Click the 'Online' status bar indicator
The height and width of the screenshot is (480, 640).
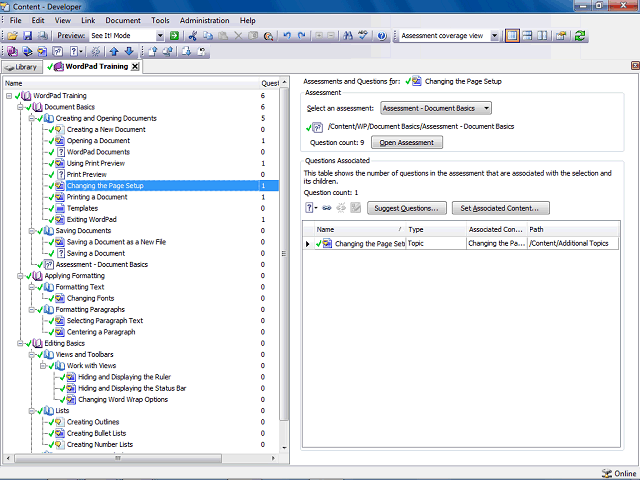[620, 473]
